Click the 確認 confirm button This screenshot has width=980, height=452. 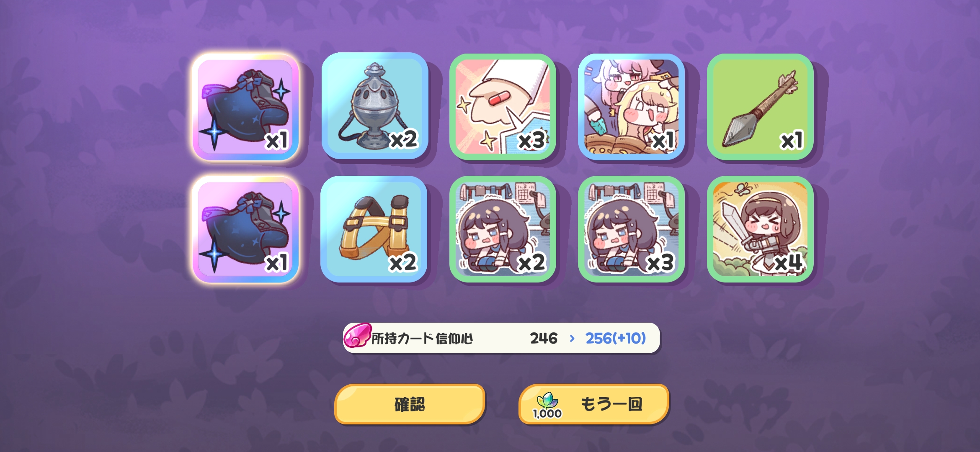click(410, 404)
